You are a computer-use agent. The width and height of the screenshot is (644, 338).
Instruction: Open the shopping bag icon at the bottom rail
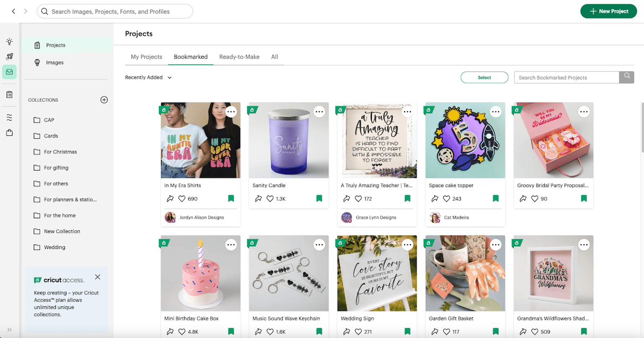pos(9,132)
